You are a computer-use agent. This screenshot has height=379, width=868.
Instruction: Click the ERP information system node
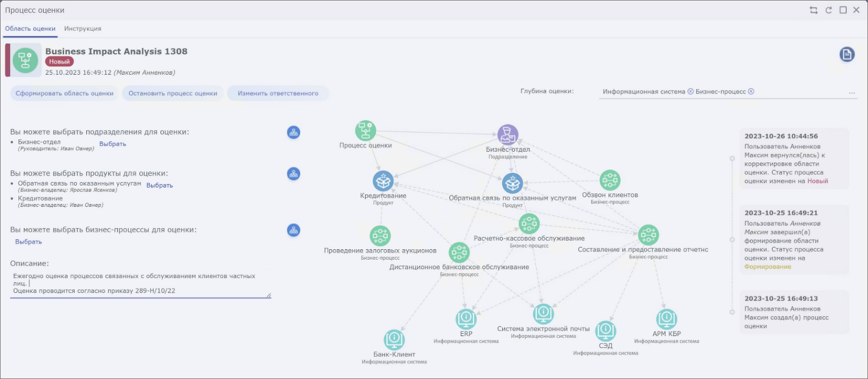point(466,319)
